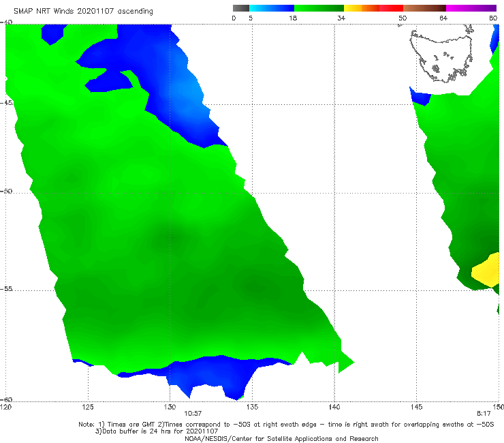Click the color bar label '5'
Viewport: 504px width, 443px height.
pyautogui.click(x=251, y=18)
